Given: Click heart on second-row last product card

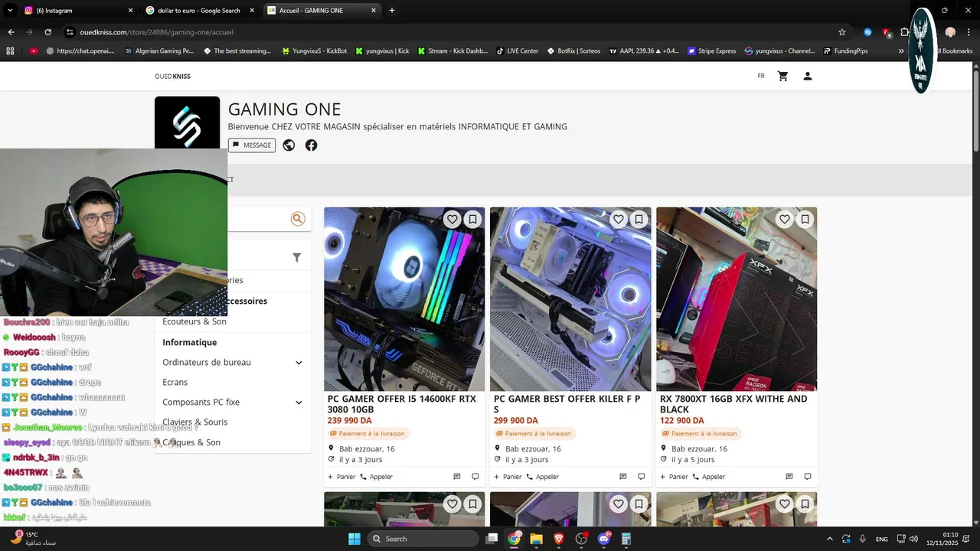Looking at the screenshot, I should pos(785,504).
